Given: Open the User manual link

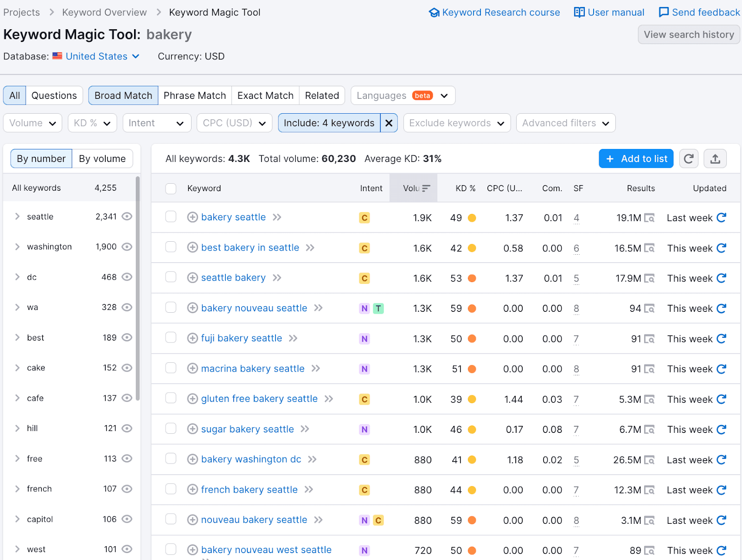Looking at the screenshot, I should (609, 13).
